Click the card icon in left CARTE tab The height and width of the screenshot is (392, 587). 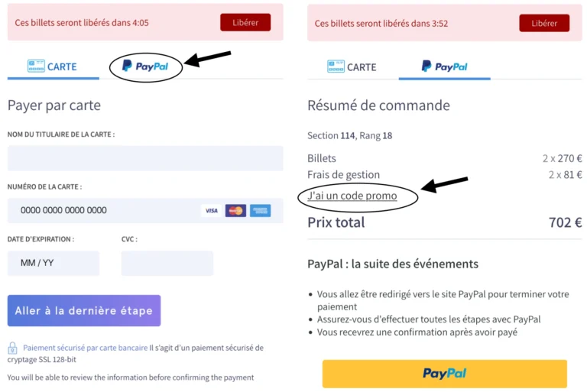[x=36, y=66]
